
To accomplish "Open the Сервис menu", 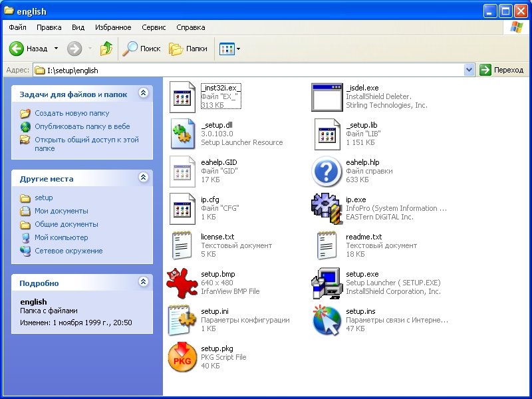I will tap(154, 27).
